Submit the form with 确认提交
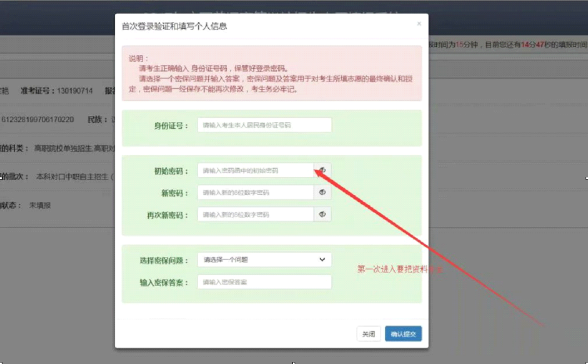 point(403,334)
